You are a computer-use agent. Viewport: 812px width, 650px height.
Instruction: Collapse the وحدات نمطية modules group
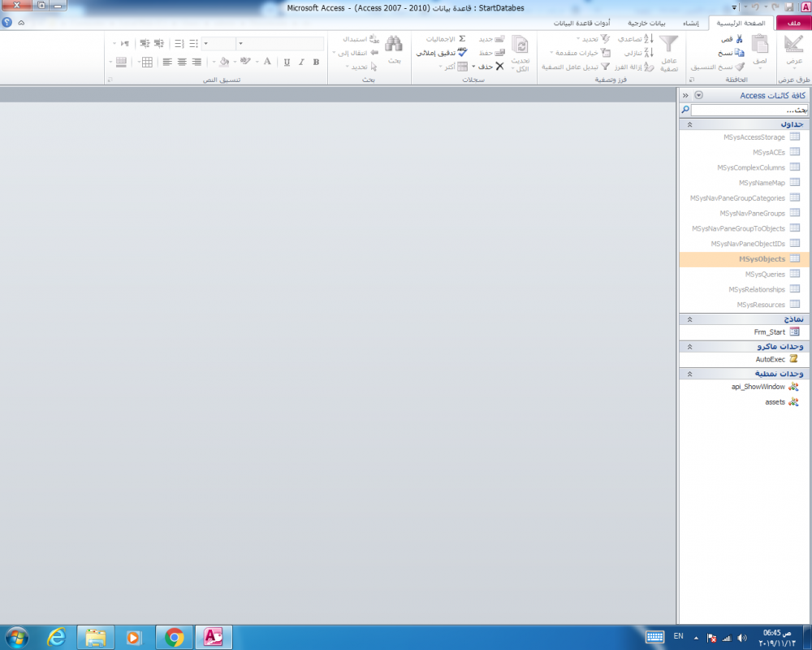coord(689,374)
